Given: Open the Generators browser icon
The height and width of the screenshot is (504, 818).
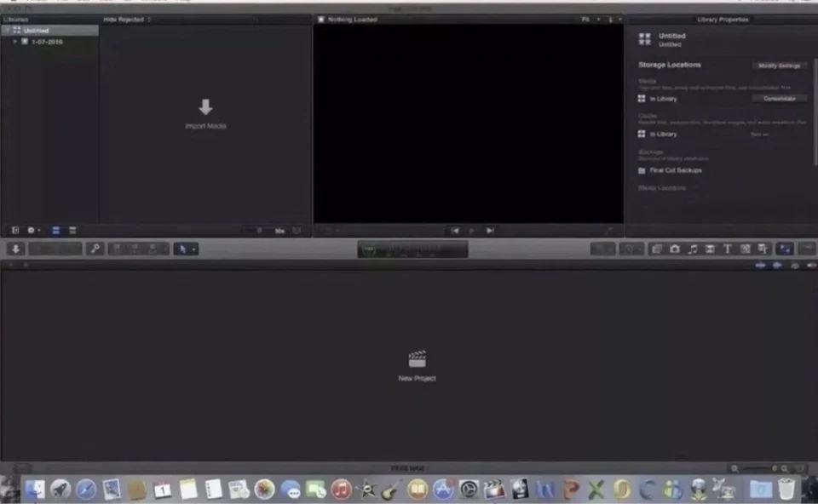Looking at the screenshot, I should tap(746, 249).
